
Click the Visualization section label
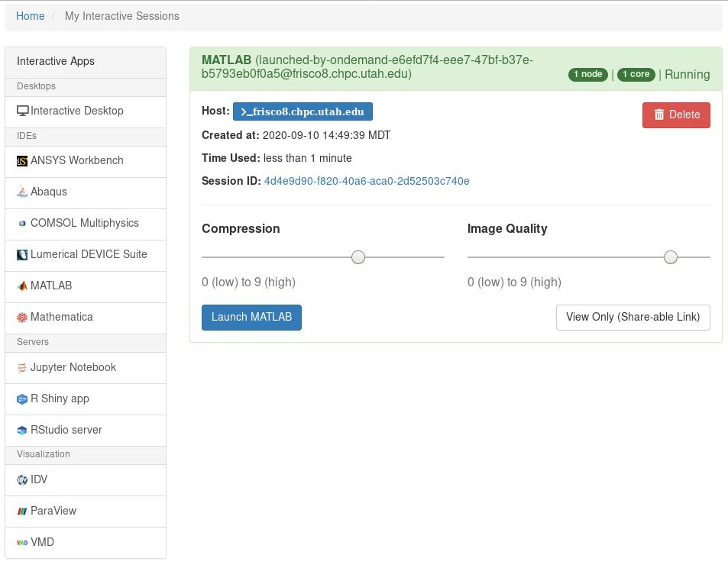click(x=44, y=454)
